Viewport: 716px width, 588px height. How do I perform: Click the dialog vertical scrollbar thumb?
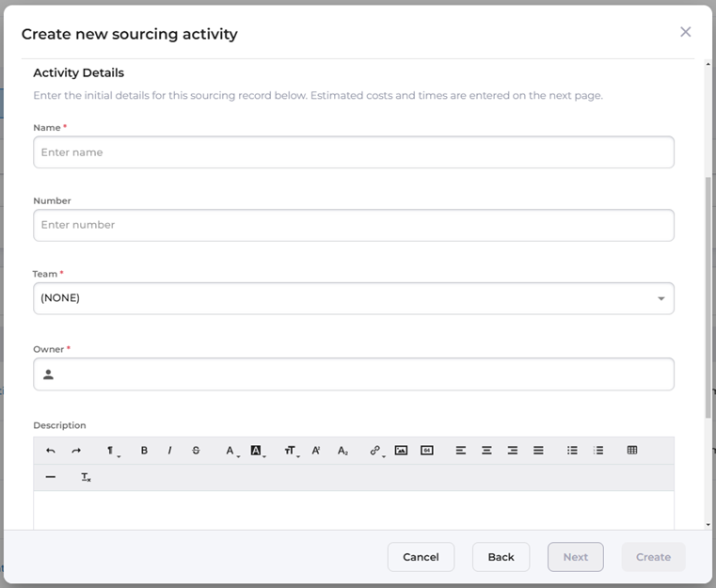(x=708, y=296)
